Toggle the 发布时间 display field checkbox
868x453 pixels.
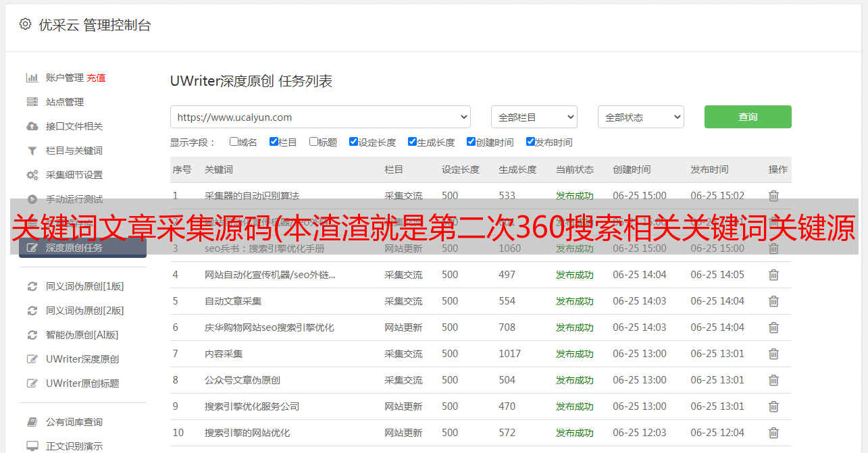(530, 142)
